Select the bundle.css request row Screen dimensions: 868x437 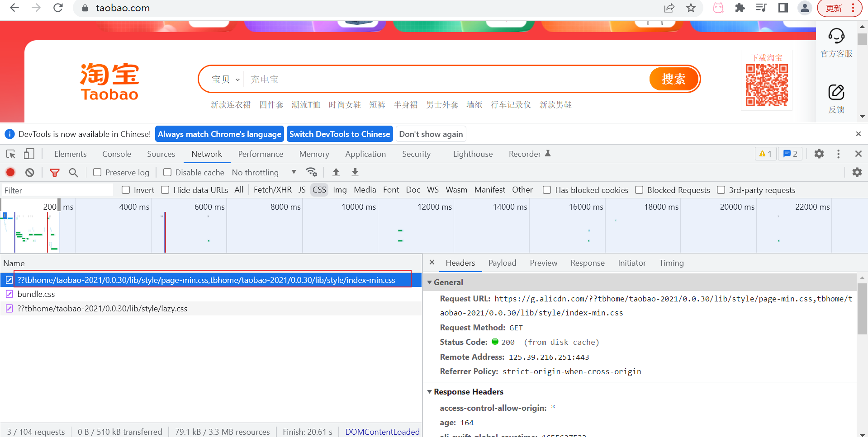coord(36,294)
